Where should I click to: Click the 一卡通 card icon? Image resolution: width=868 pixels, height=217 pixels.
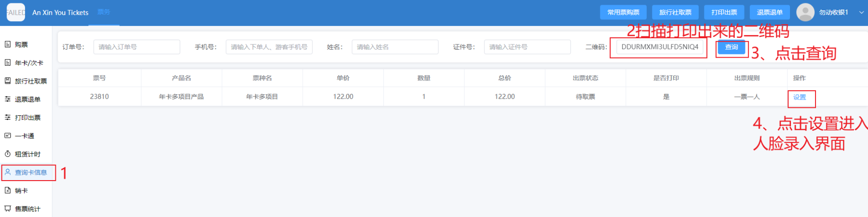(8, 136)
